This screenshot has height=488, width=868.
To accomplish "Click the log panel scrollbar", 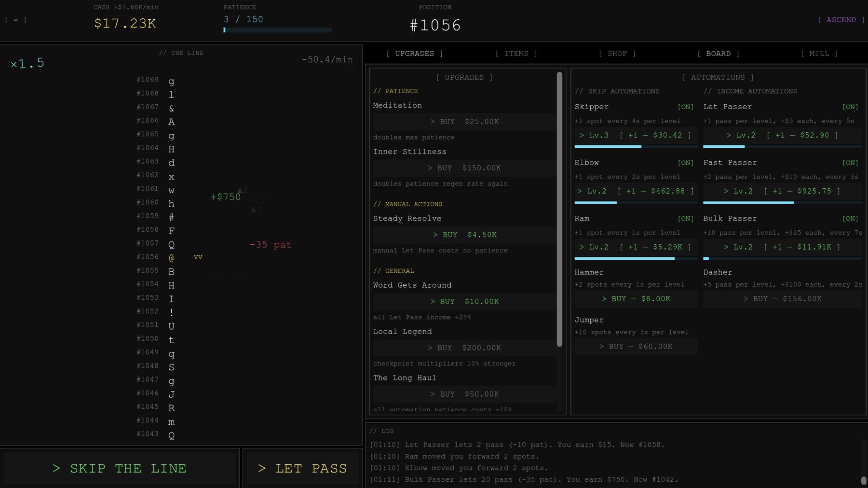I will coord(864,481).
